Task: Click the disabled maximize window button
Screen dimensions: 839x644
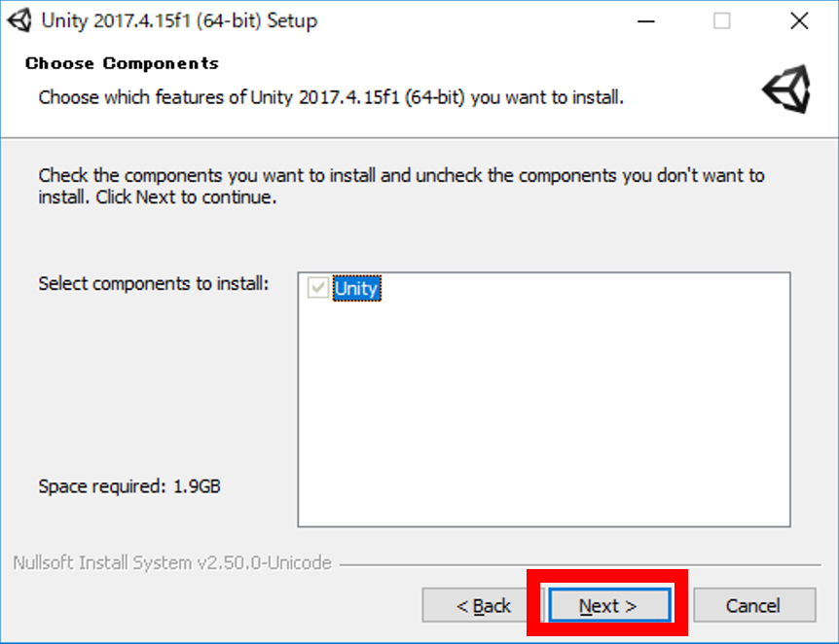Action: (722, 20)
